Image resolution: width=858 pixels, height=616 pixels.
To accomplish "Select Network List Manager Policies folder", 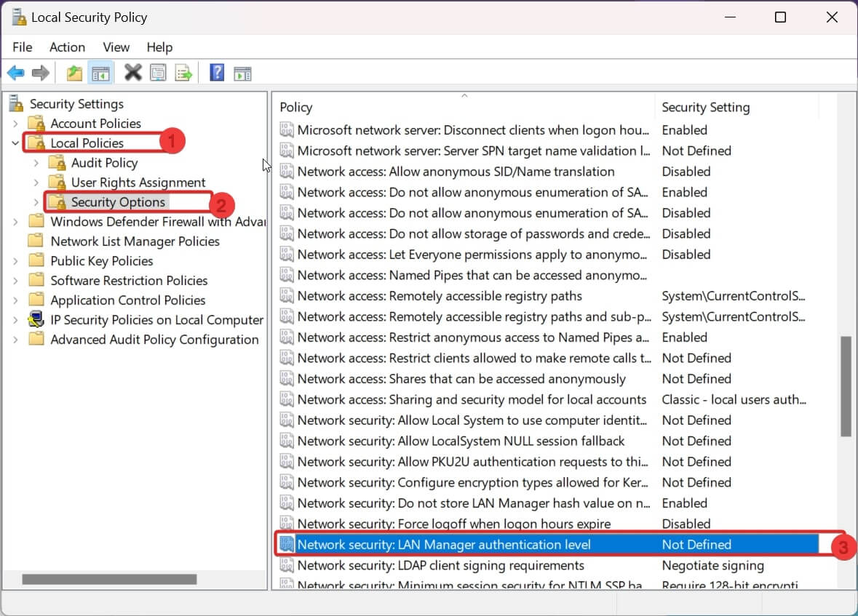I will 135,241.
